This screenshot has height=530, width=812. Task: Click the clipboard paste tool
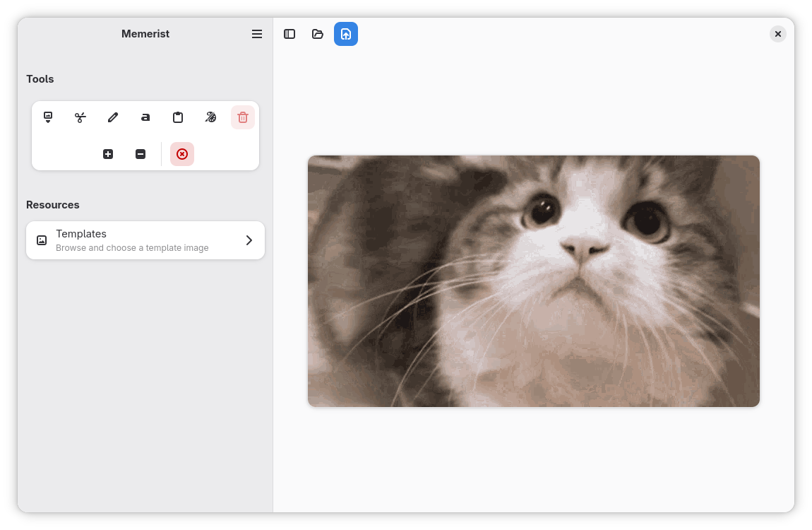178,117
